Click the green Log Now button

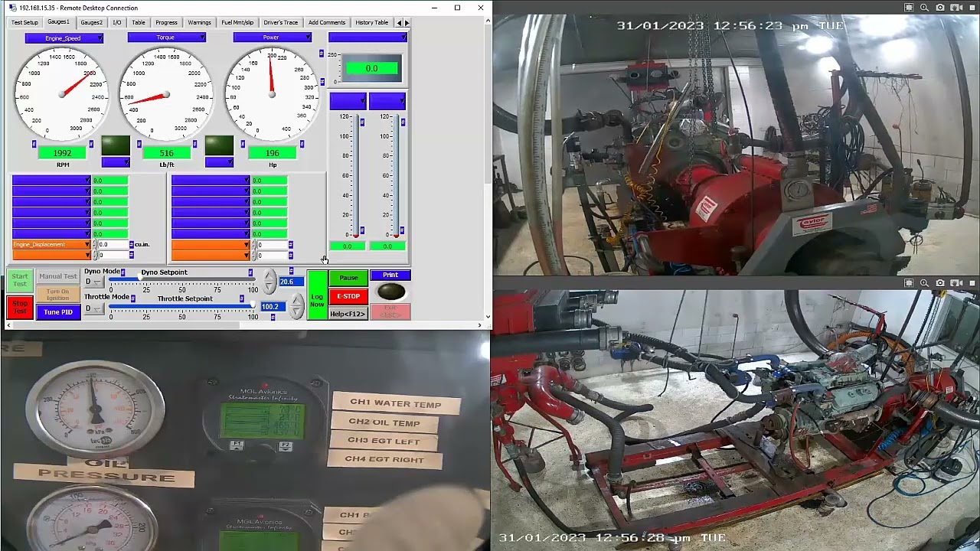tap(317, 295)
